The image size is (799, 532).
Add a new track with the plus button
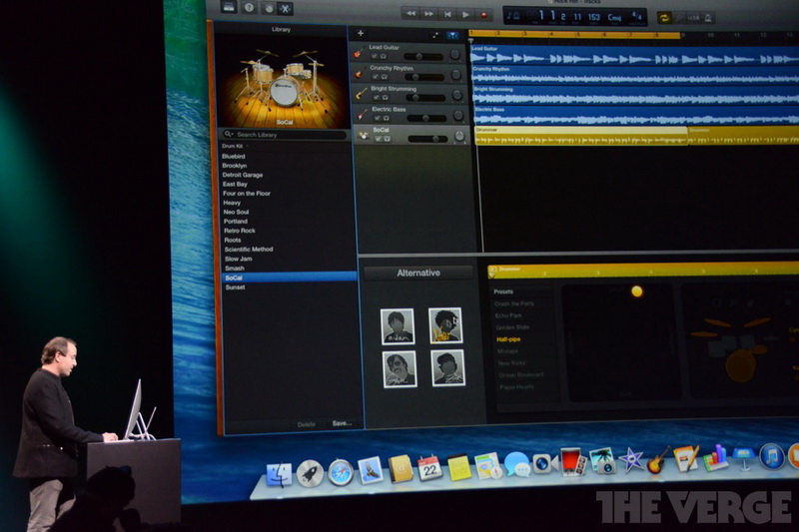coord(361,33)
